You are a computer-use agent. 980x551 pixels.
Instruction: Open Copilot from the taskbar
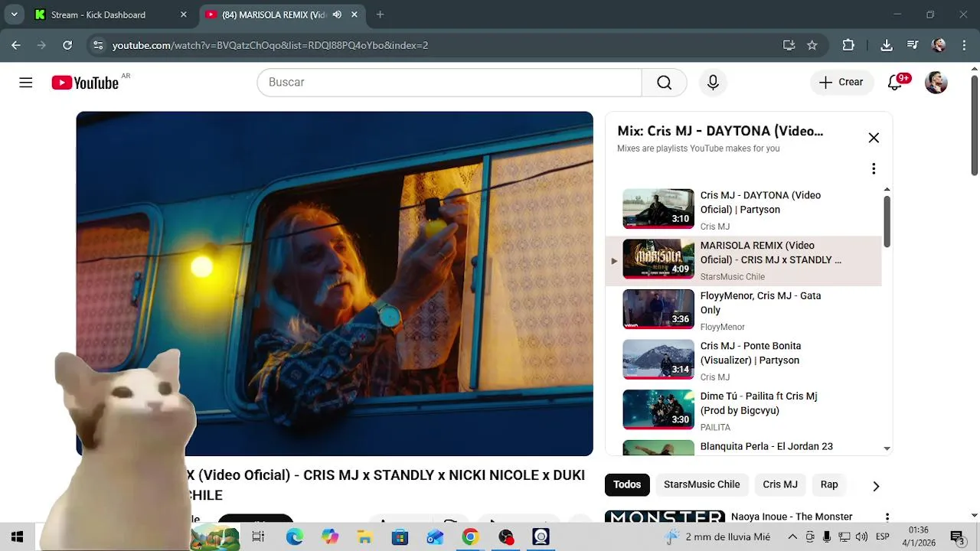pyautogui.click(x=330, y=536)
